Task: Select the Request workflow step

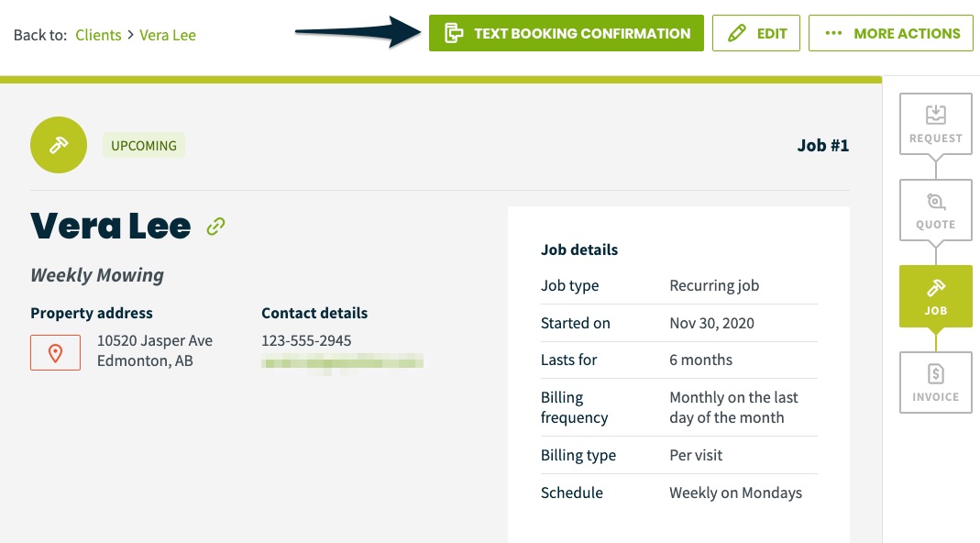Action: tap(936, 124)
